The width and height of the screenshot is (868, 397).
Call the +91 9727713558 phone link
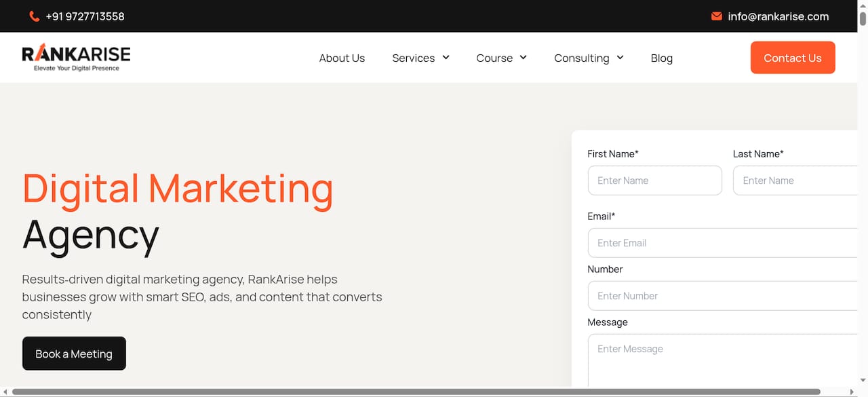coord(85,16)
